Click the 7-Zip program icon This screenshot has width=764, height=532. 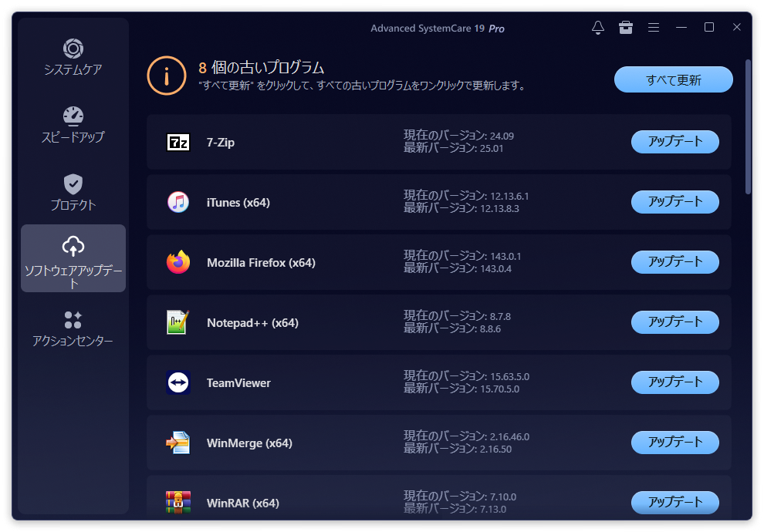(x=178, y=142)
